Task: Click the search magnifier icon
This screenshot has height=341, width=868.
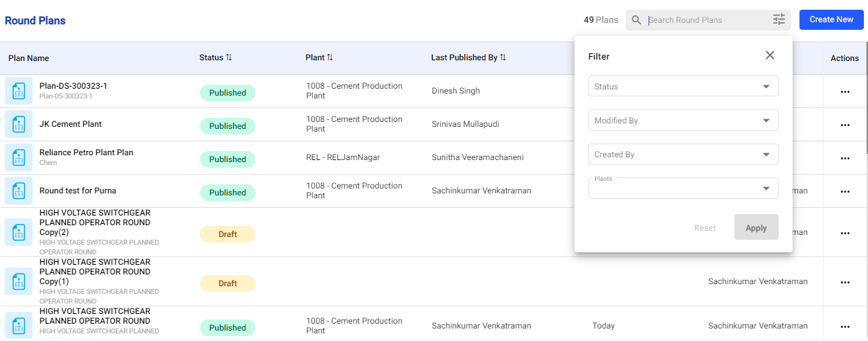Action: tap(637, 20)
